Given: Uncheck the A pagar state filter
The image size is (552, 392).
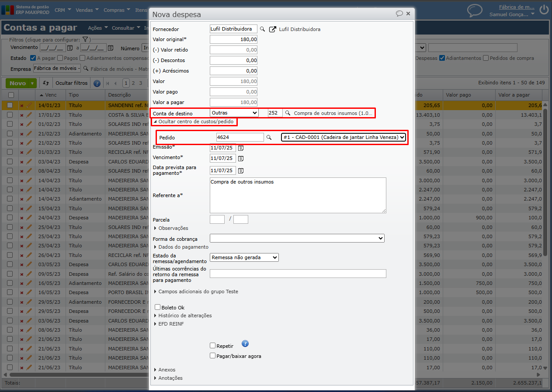Looking at the screenshot, I should pyautogui.click(x=33, y=58).
